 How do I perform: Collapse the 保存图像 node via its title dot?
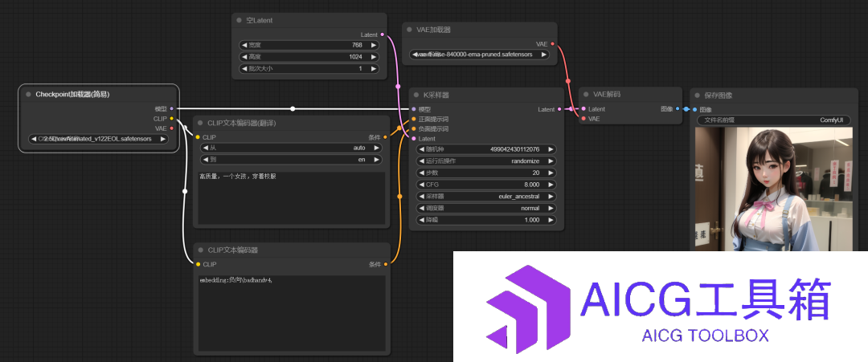[x=697, y=95]
